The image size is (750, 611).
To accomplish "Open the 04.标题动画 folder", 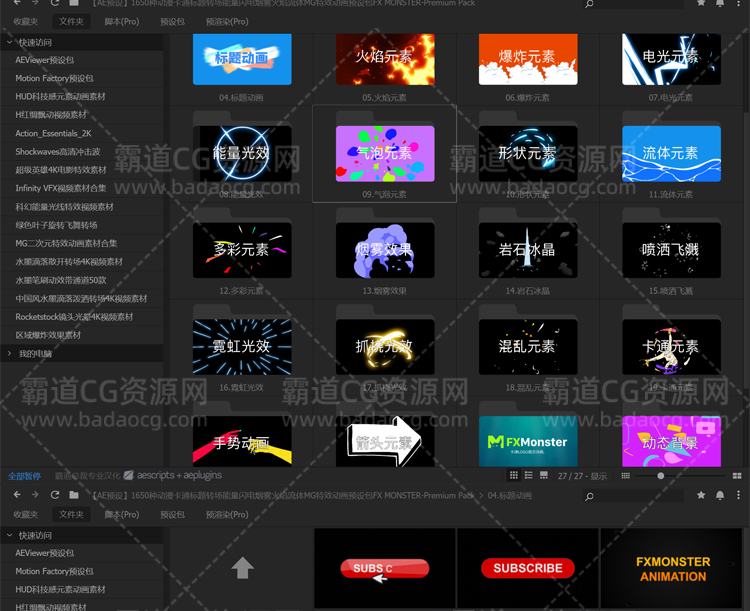I will (242, 59).
